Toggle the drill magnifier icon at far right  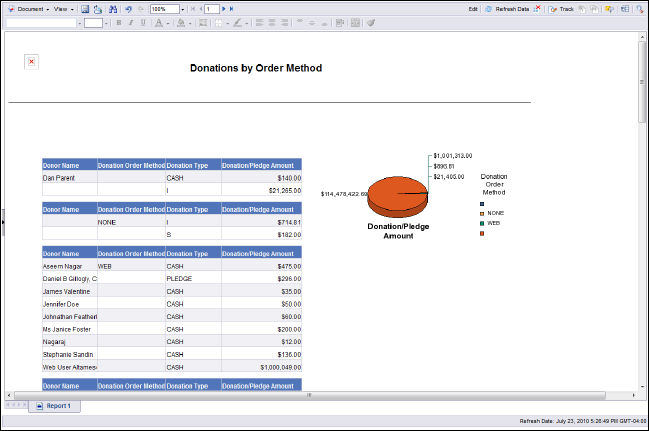tap(639, 8)
